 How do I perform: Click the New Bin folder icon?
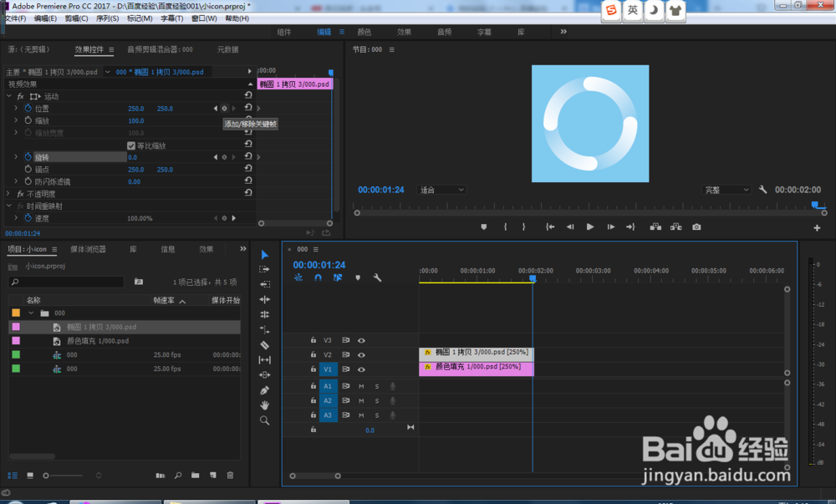195,476
